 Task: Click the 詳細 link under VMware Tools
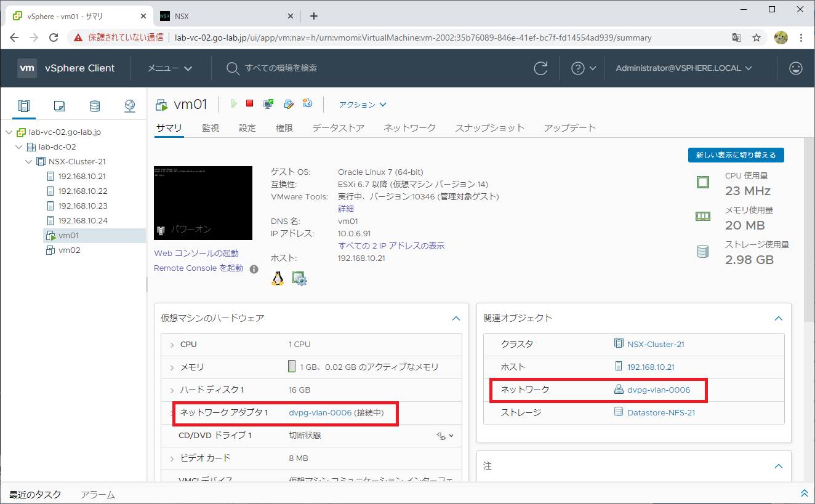click(346, 209)
